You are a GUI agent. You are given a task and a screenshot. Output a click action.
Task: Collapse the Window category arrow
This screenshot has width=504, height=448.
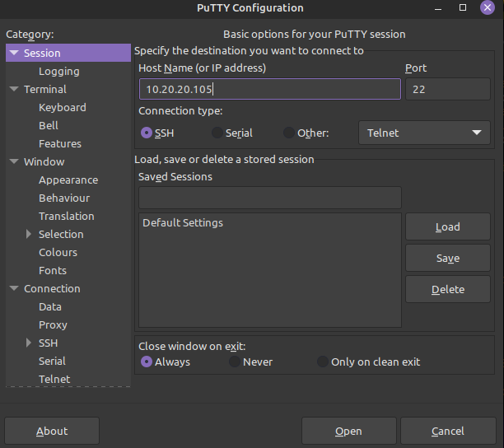coord(14,161)
